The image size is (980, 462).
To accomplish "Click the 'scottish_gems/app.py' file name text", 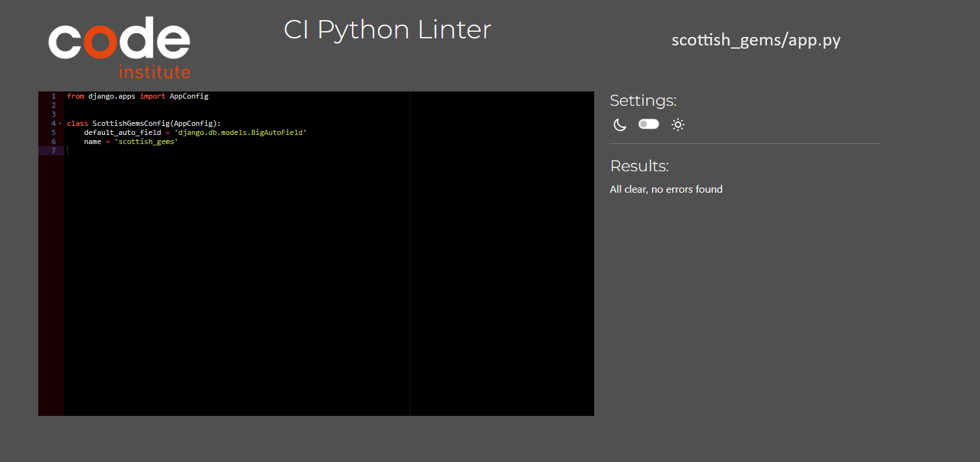I will tap(756, 40).
